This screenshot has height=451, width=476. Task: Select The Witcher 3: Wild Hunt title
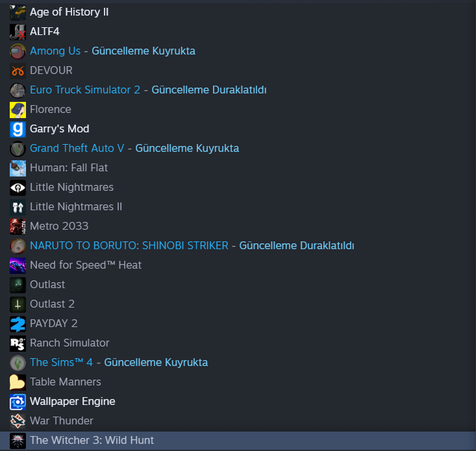[92, 440]
